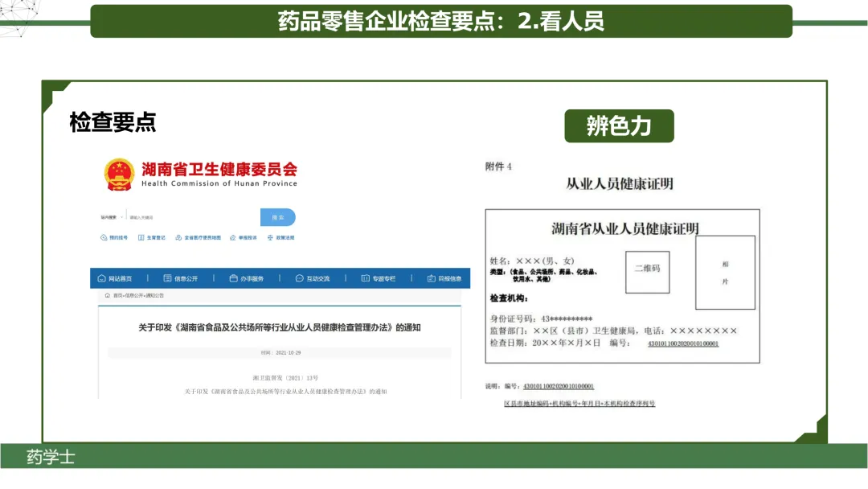Click the notice headline about 健康检查管理办法
The image size is (868, 489).
(x=280, y=328)
